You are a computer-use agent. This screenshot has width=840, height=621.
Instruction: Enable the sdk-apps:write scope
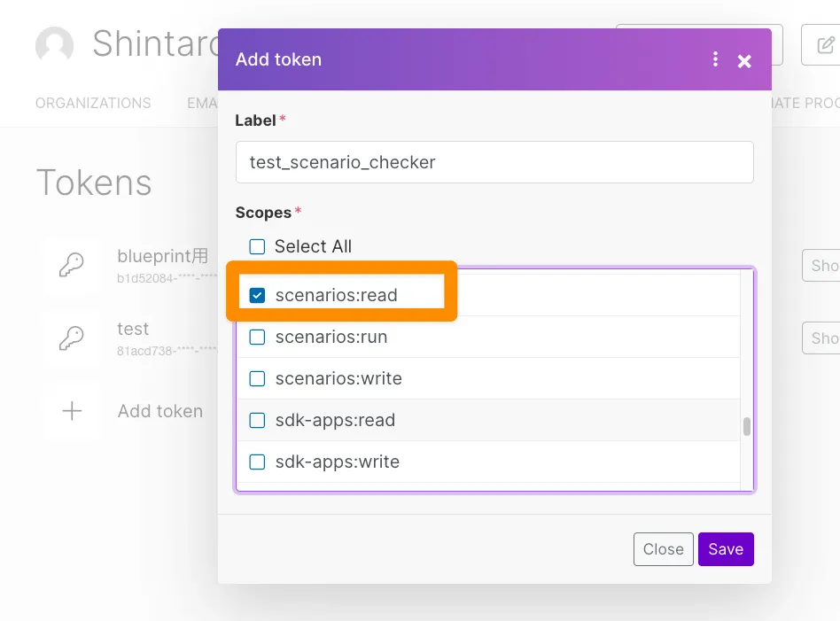tap(258, 462)
